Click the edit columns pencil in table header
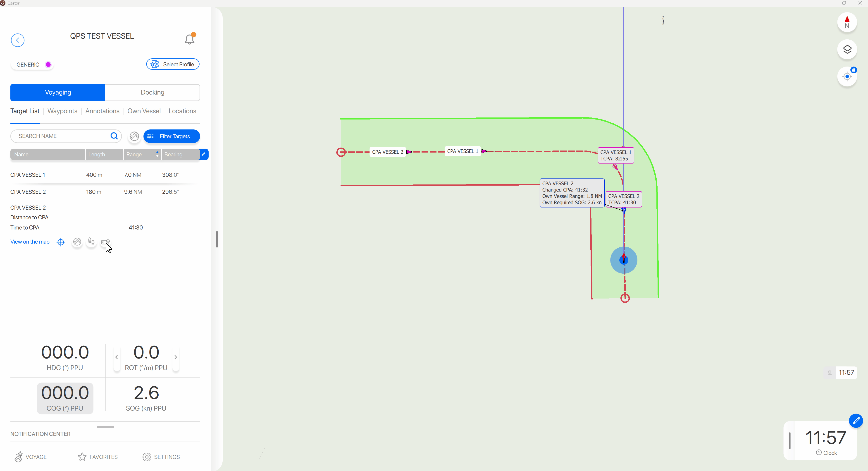The width and height of the screenshot is (868, 471). point(203,154)
